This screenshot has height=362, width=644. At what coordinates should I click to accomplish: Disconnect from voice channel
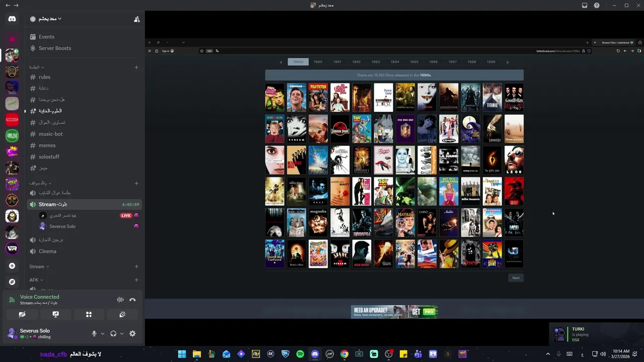point(132,300)
